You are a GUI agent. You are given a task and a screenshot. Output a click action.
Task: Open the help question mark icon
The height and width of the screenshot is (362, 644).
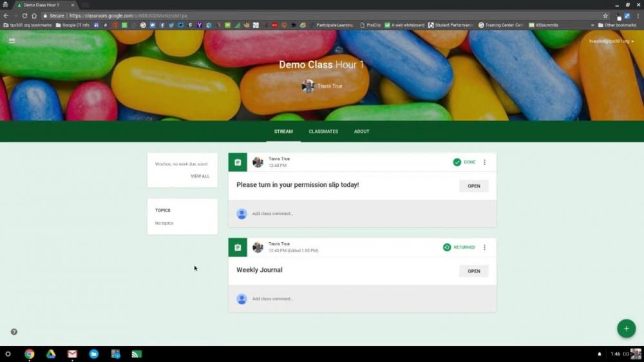pos(14,332)
